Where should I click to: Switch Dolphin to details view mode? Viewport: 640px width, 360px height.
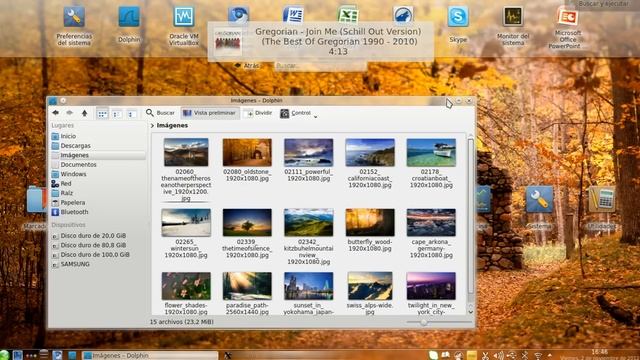coord(131,114)
